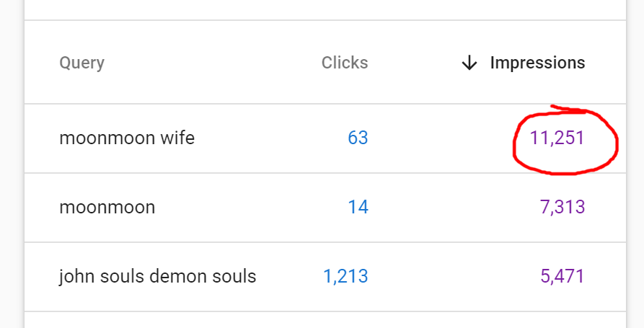Click the gray page margin right of the card
Image resolution: width=644 pixels, height=328 pixels.
coord(635,164)
